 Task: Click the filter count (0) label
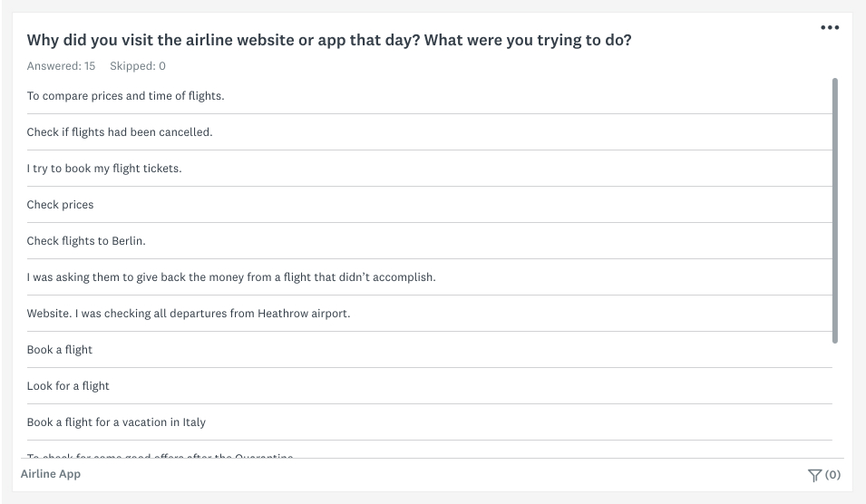pyautogui.click(x=832, y=475)
